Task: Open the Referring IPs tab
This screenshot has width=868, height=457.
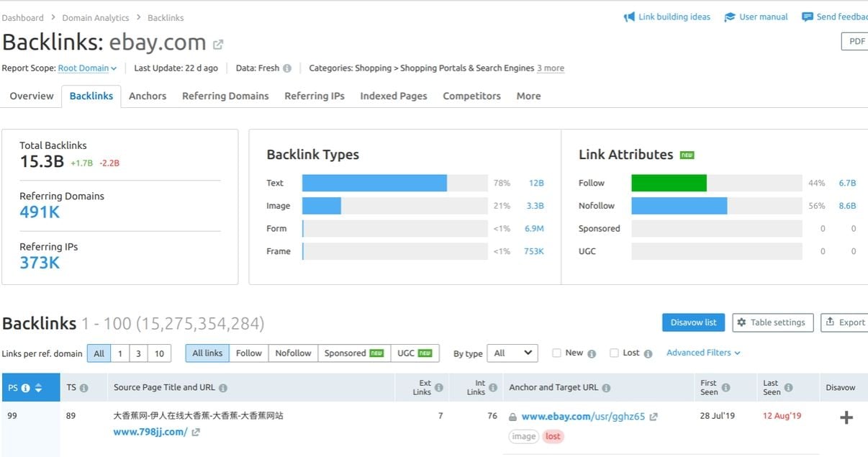Action: point(315,96)
